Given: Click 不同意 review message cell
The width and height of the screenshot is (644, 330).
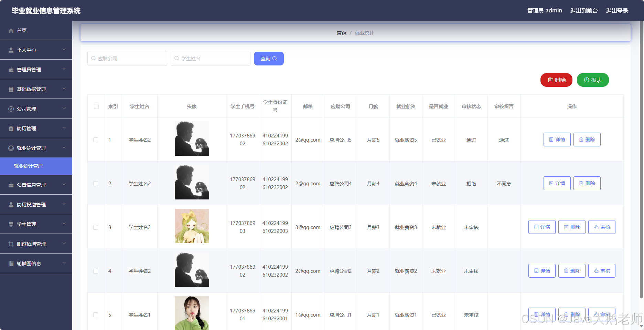Looking at the screenshot, I should coord(504,184).
